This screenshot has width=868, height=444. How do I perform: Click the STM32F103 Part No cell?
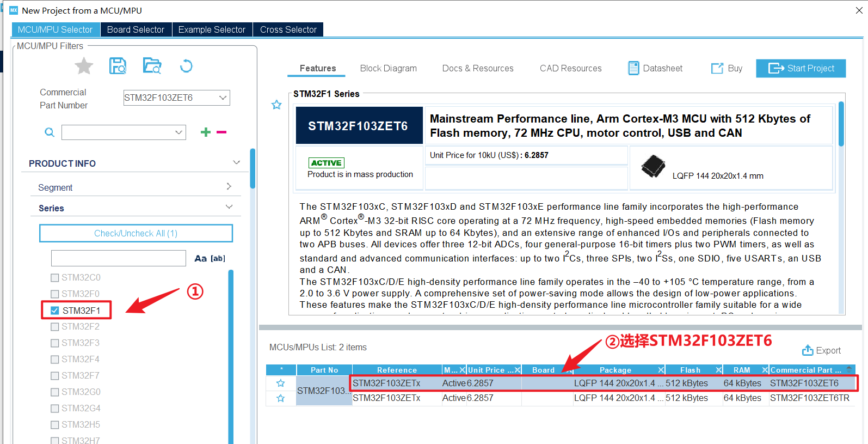[x=324, y=391]
